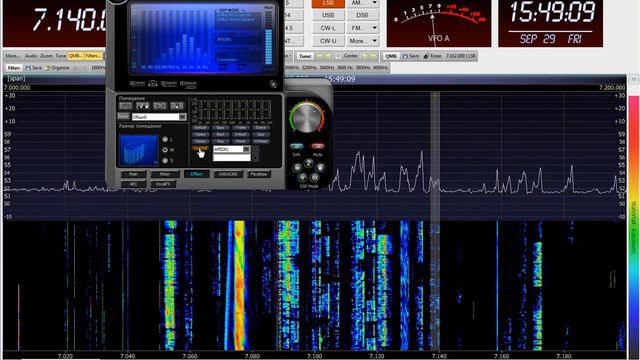Switch to the Effect tab
This screenshot has height=360, width=640.
click(x=196, y=174)
